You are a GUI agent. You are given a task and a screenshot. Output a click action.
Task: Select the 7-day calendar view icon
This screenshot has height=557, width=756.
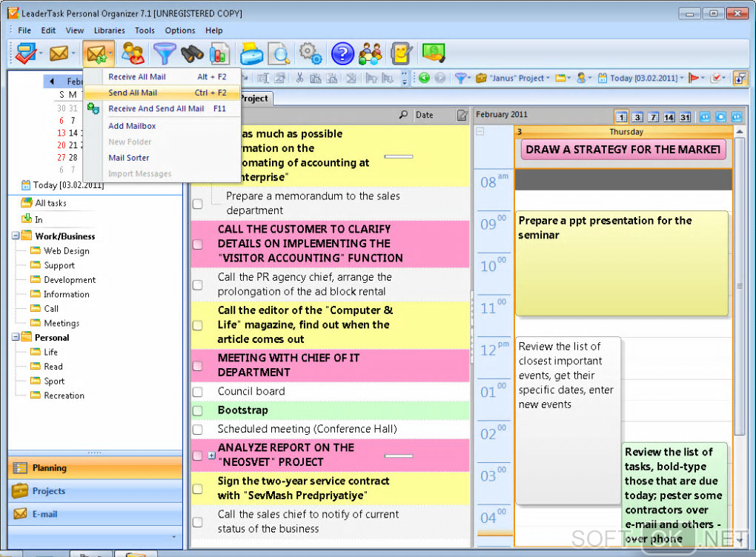click(x=653, y=116)
